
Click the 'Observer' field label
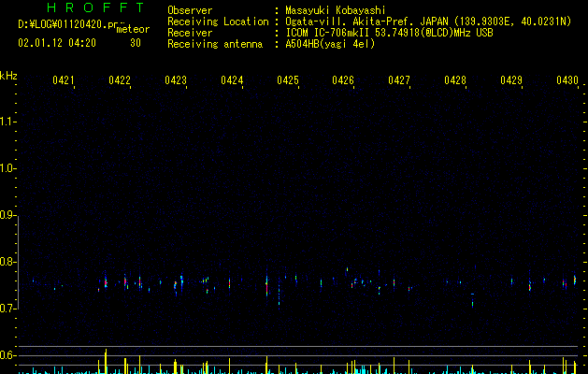tap(190, 10)
